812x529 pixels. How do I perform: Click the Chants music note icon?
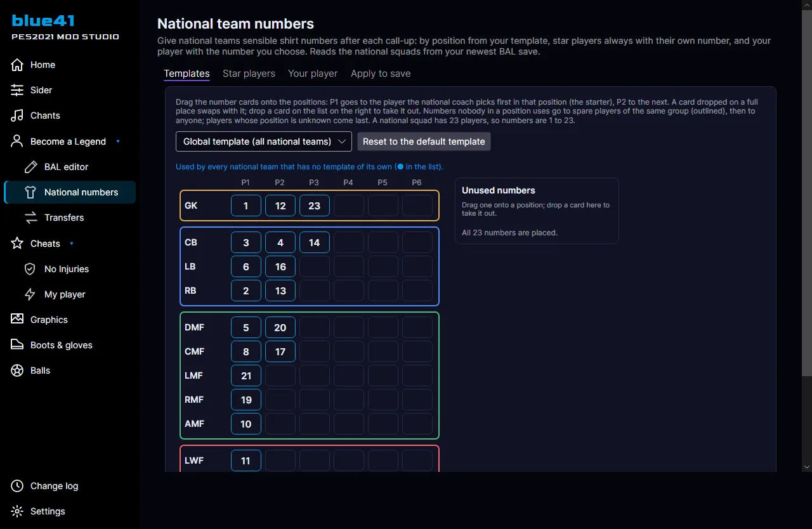pyautogui.click(x=17, y=115)
